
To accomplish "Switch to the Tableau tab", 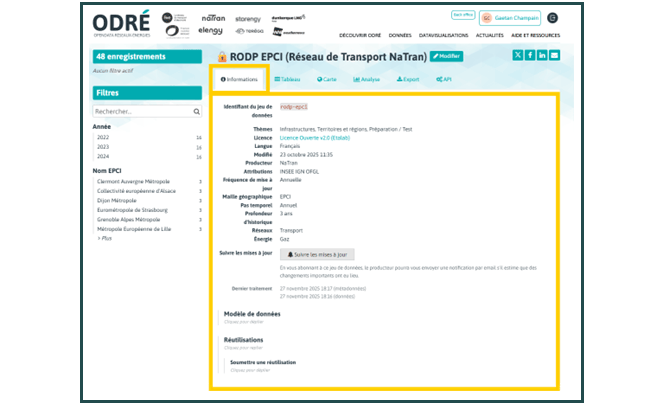I will coord(287,78).
